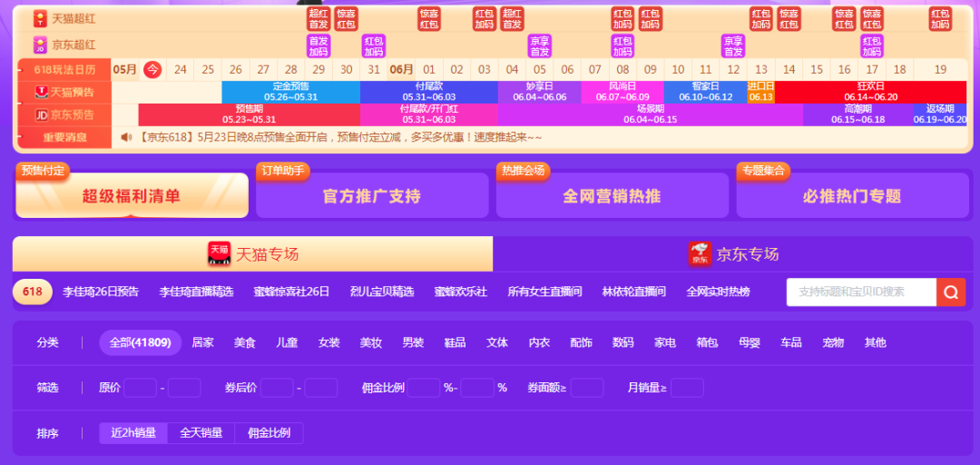Click the JD icon in 京东预告 label
980x465 pixels.
coord(41,114)
